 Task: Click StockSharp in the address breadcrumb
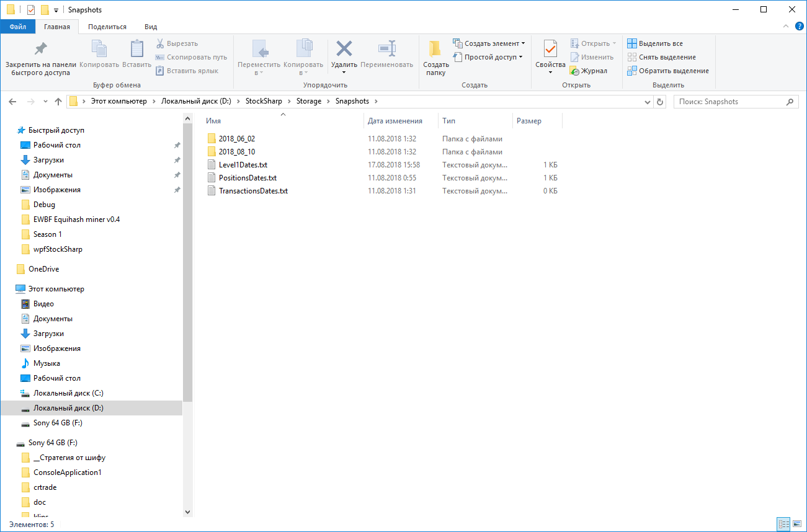point(264,102)
